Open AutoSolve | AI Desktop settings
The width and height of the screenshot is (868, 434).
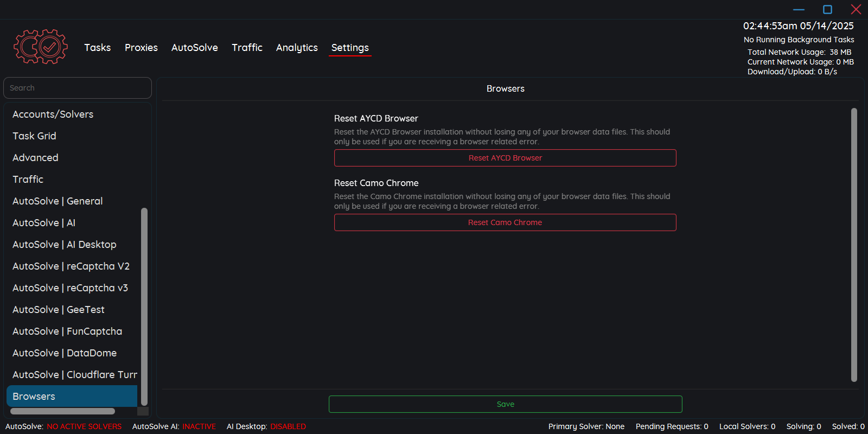tap(72, 245)
